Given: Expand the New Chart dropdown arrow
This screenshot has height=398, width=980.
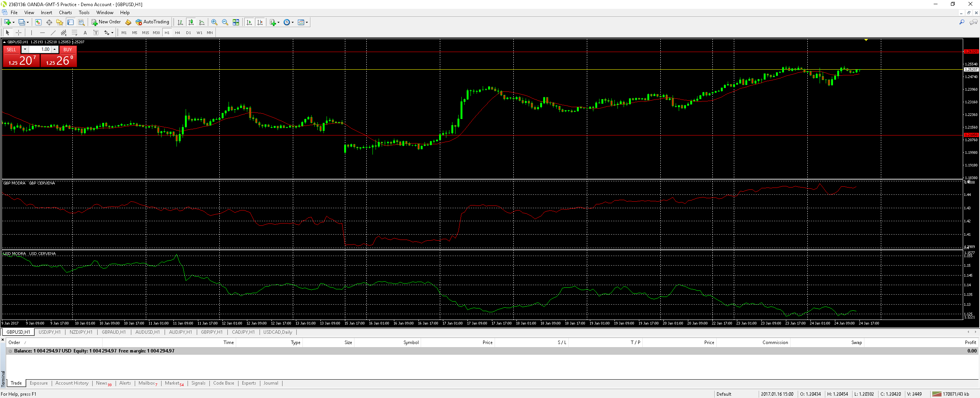Looking at the screenshot, I should [13, 22].
